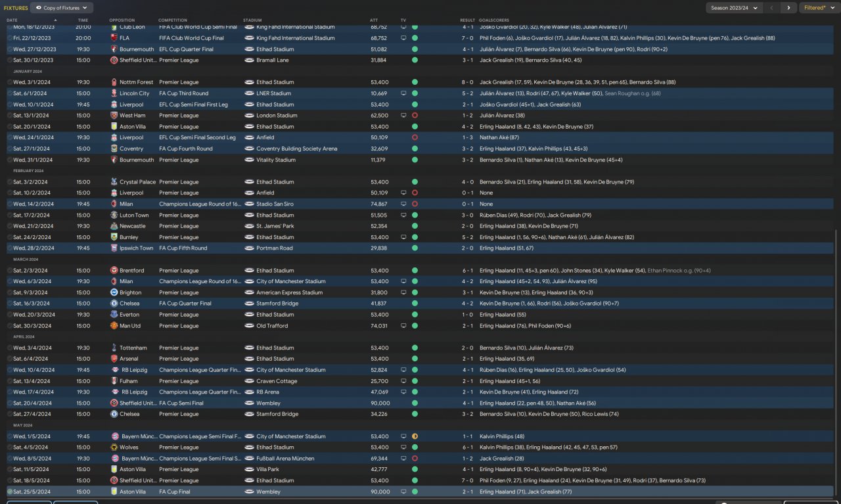This screenshot has height=504, width=841.
Task: Open the Stadio San Siro stadium link
Action: pos(275,204)
